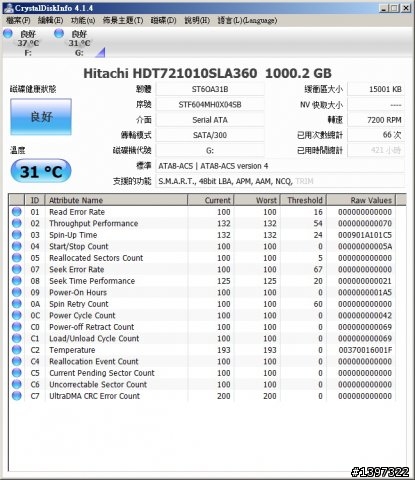Image resolution: width=415 pixels, height=480 pixels.
Task: Click status icon of Uncorrectable Sector Count row
Action: coord(16,384)
